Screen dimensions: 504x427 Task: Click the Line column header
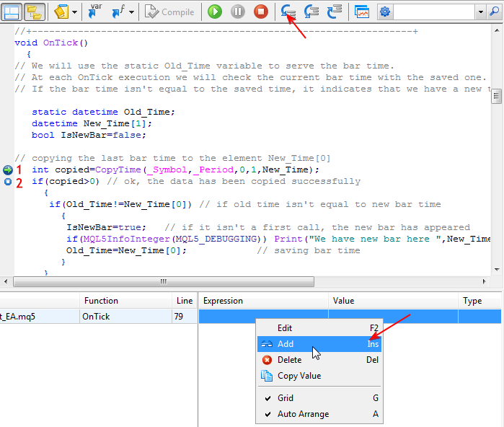coord(185,301)
